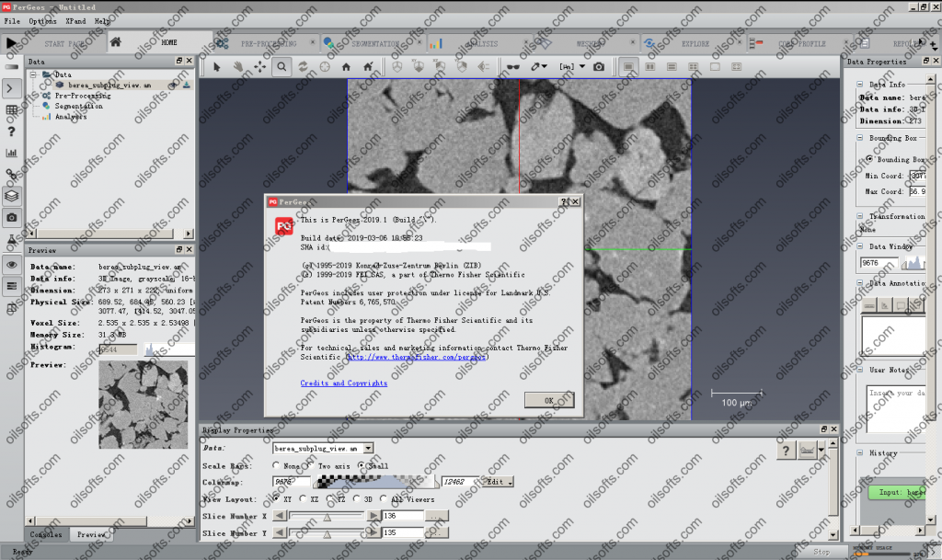Image resolution: width=942 pixels, height=560 pixels.
Task: Select Small scale bars radio
Action: pyautogui.click(x=361, y=466)
